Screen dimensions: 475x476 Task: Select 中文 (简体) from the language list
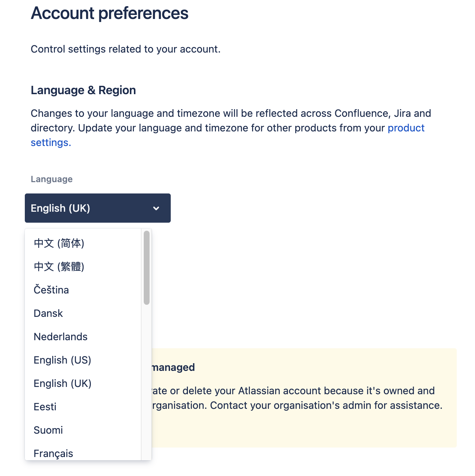tap(59, 243)
